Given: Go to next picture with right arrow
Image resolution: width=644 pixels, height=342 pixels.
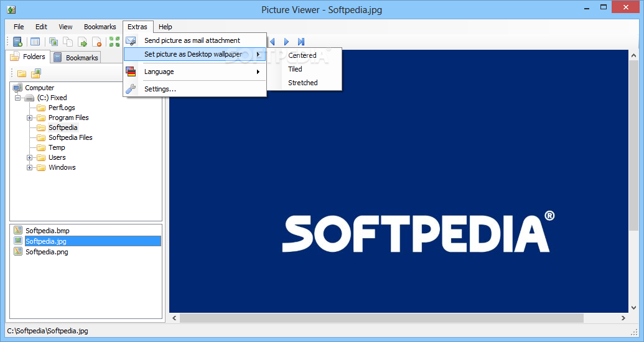Looking at the screenshot, I should 286,42.
